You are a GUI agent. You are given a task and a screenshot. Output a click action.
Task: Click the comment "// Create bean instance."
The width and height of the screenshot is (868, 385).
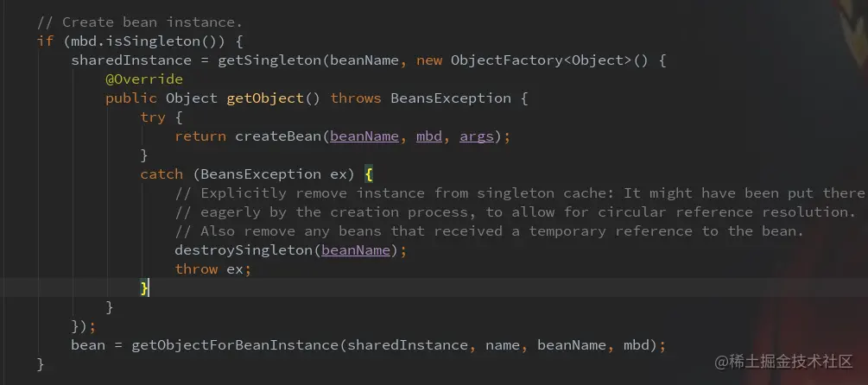click(x=140, y=22)
